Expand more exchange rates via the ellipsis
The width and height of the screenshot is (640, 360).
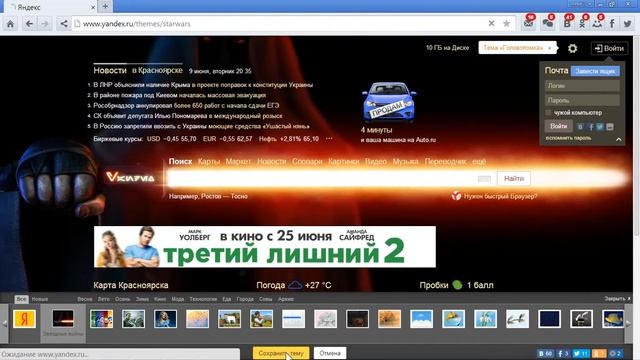pyautogui.click(x=329, y=139)
